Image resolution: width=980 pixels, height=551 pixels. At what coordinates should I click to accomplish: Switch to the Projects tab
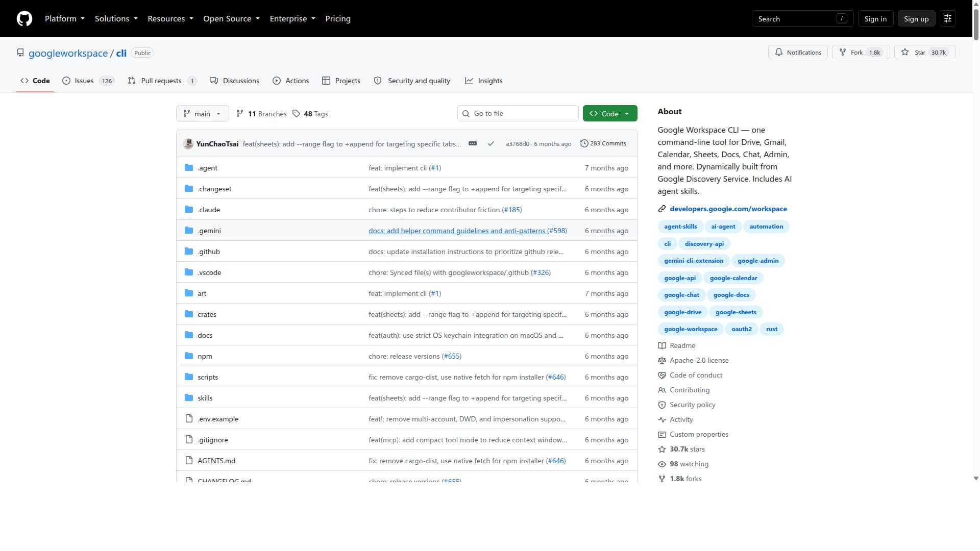[x=341, y=81]
